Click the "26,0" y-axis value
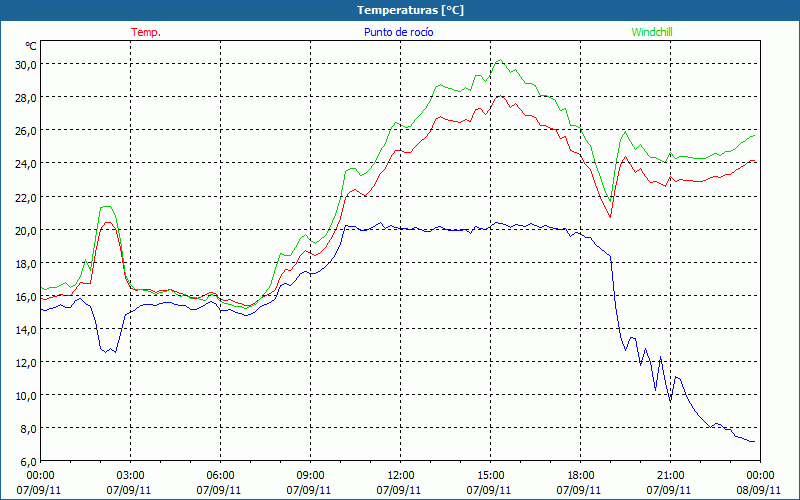The width and height of the screenshot is (800, 500). click(x=26, y=131)
